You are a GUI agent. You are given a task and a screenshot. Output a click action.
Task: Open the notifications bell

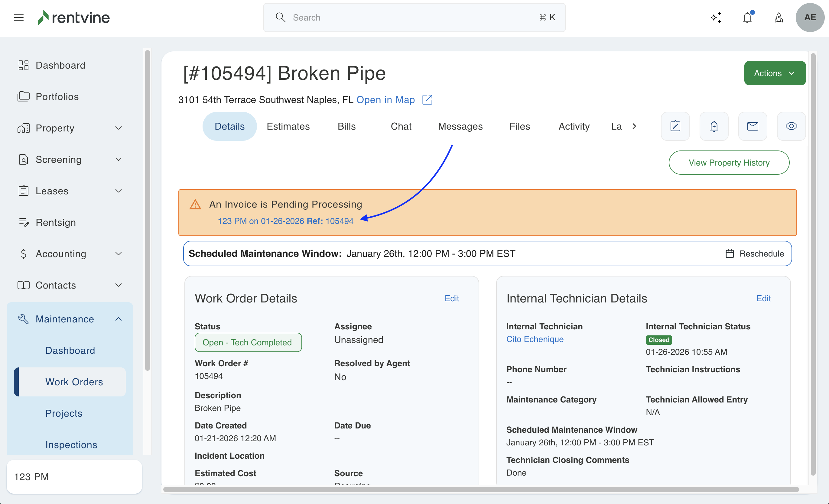click(x=747, y=18)
